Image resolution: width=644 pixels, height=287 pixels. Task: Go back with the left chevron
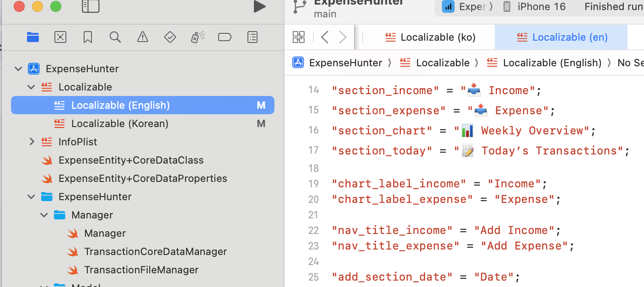point(325,37)
